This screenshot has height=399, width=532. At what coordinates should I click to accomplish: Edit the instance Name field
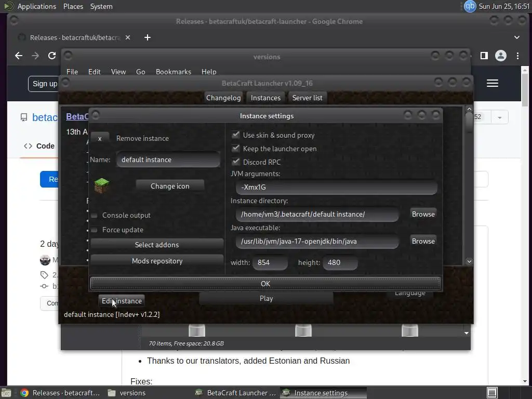[168, 159]
